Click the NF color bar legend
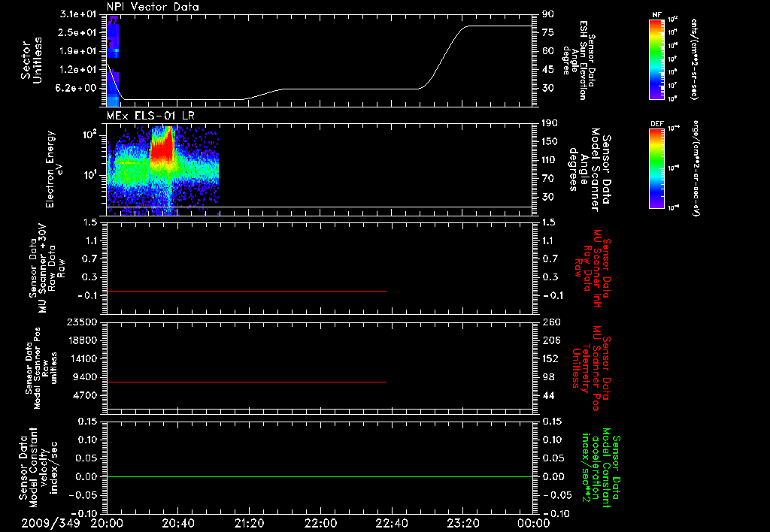The image size is (770, 532). click(657, 59)
